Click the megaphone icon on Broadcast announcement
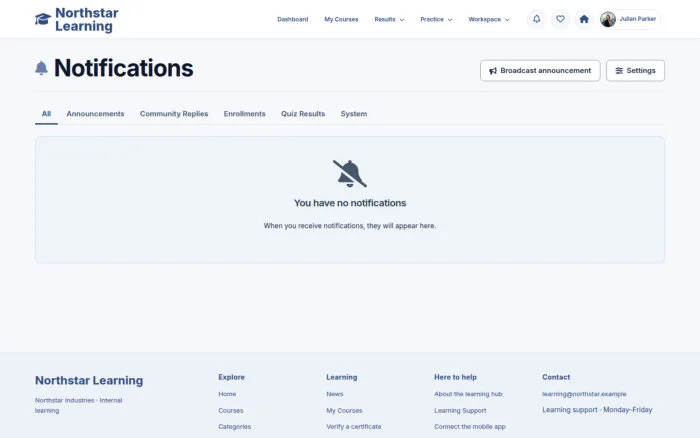 pos(493,71)
